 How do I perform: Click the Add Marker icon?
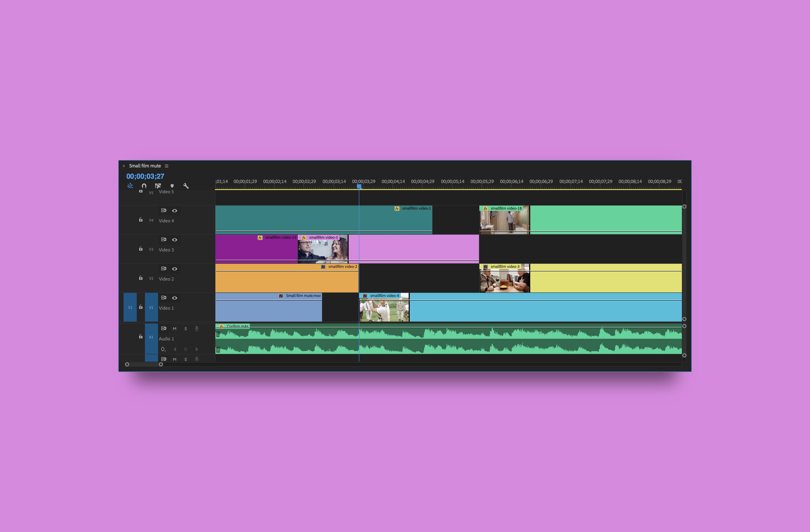pyautogui.click(x=172, y=186)
